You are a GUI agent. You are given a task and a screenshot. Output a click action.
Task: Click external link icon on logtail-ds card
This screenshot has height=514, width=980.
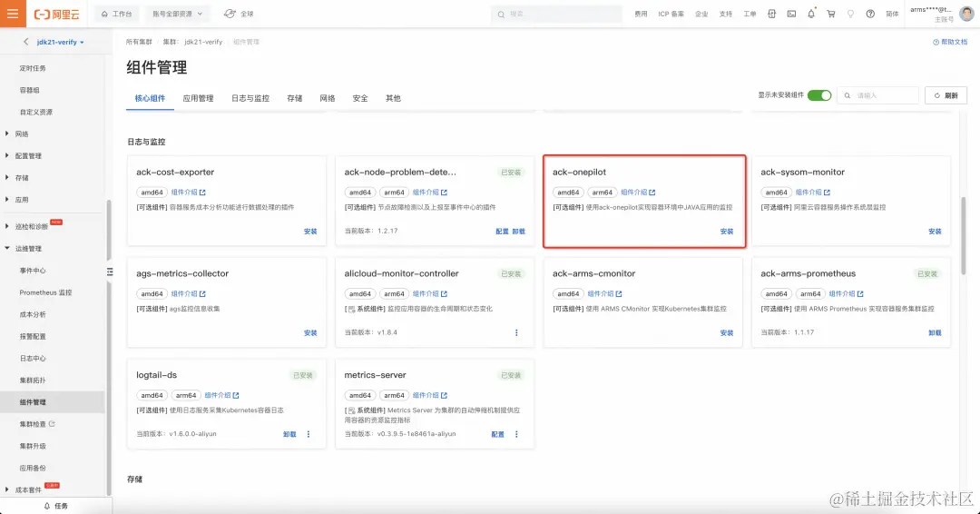tap(236, 395)
